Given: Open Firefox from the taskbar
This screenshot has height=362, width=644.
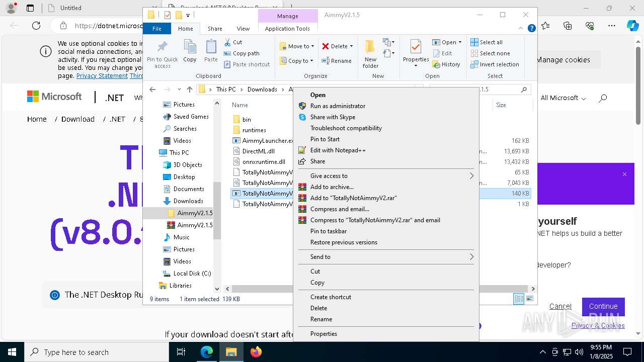Looking at the screenshot, I should [x=256, y=352].
